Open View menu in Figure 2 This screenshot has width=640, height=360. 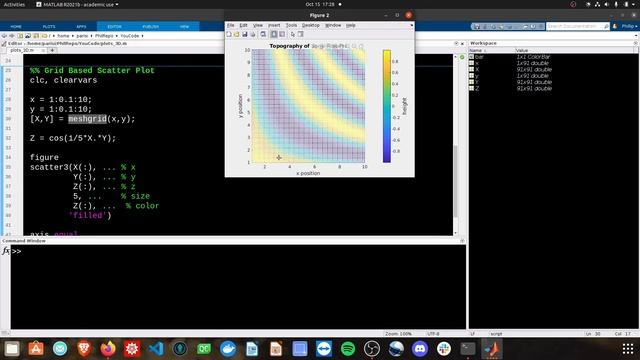(x=258, y=25)
